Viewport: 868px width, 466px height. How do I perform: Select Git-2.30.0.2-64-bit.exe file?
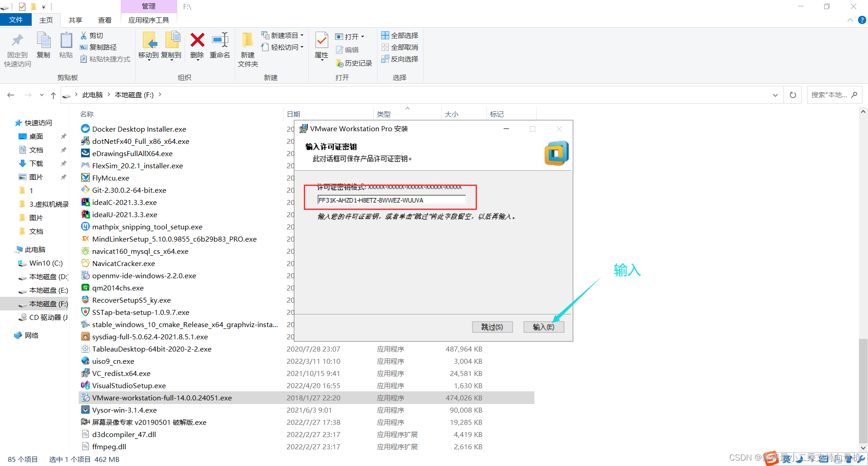[129, 190]
